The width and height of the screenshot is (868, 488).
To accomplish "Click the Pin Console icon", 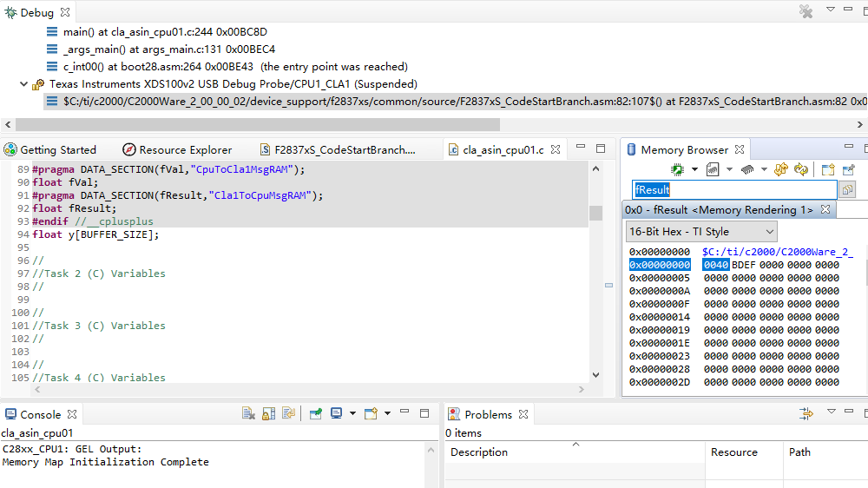I will (316, 413).
